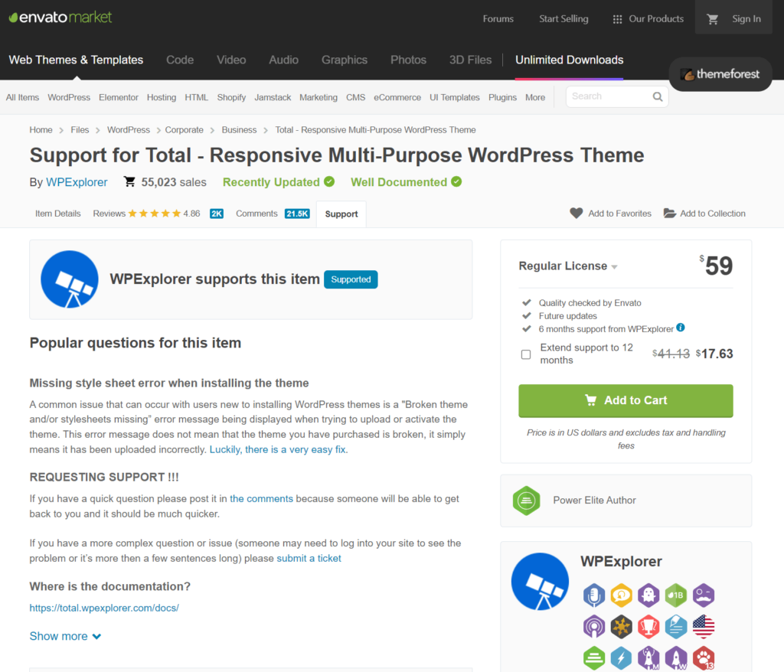Click the Our Products grid icon
The height and width of the screenshot is (672, 784).
[x=618, y=19]
